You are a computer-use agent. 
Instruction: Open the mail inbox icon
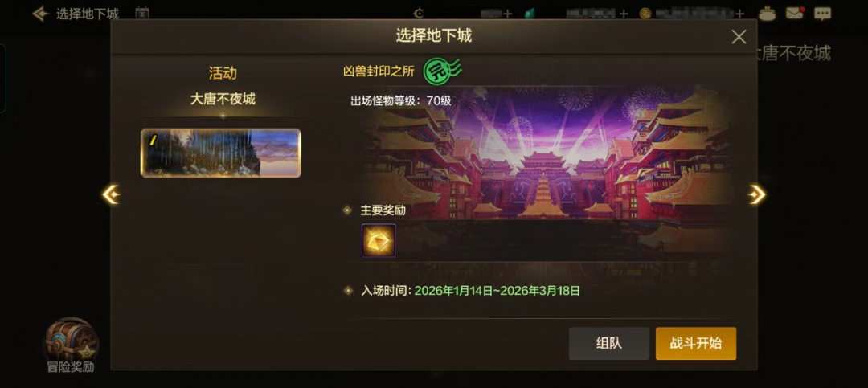pos(794,14)
